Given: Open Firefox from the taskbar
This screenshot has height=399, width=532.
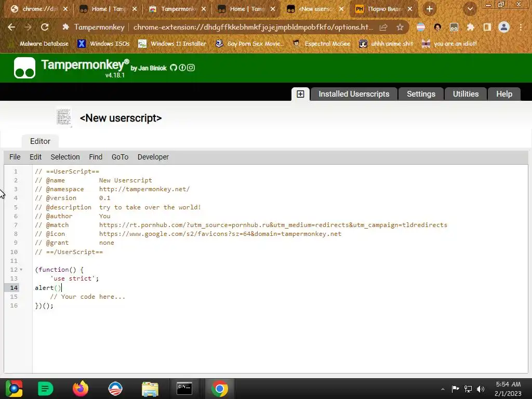Looking at the screenshot, I should tap(81, 389).
